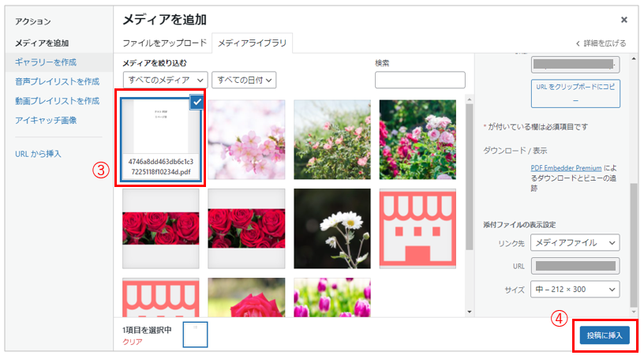Pick the pink storefront icon image

click(x=417, y=229)
